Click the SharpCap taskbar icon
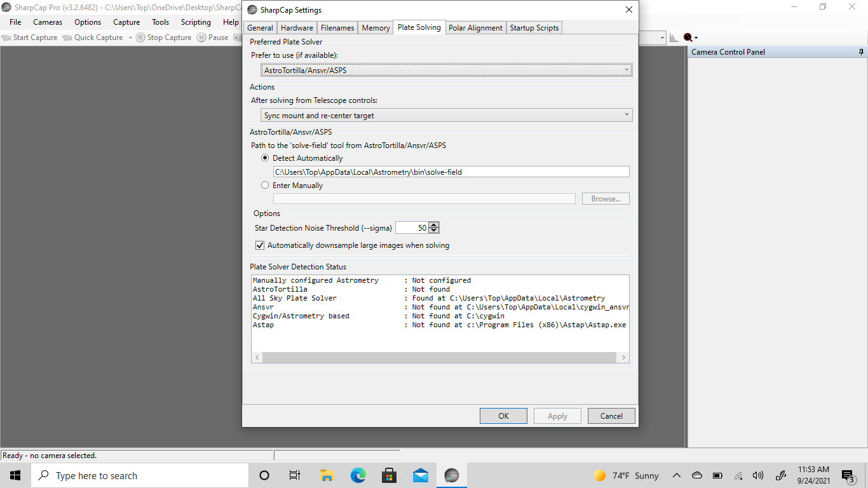Screen dimensions: 868x488 (x=451, y=475)
